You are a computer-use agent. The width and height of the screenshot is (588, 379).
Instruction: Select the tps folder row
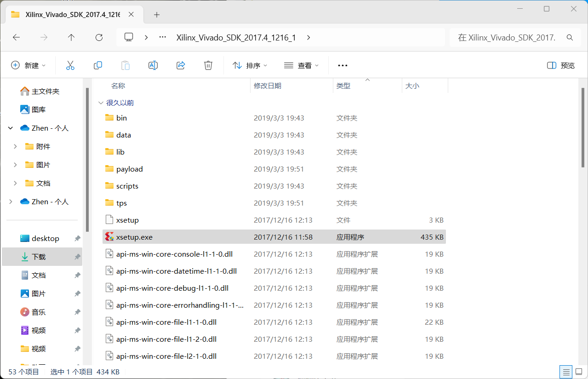[274, 203]
